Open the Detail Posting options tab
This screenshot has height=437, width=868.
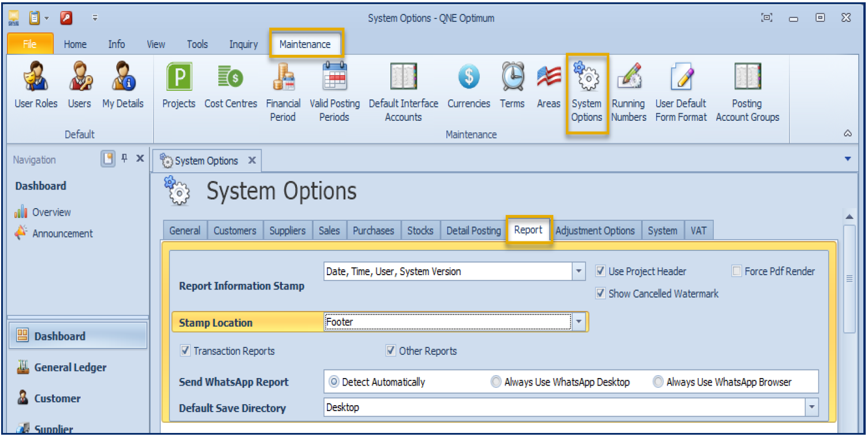(x=474, y=231)
